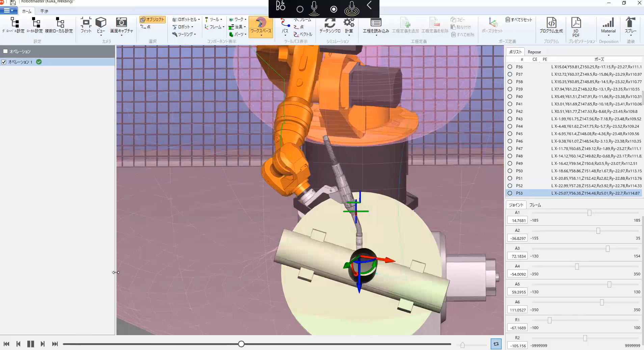Expand ツーリング display dropdown
The height and width of the screenshot is (350, 644).
[184, 34]
